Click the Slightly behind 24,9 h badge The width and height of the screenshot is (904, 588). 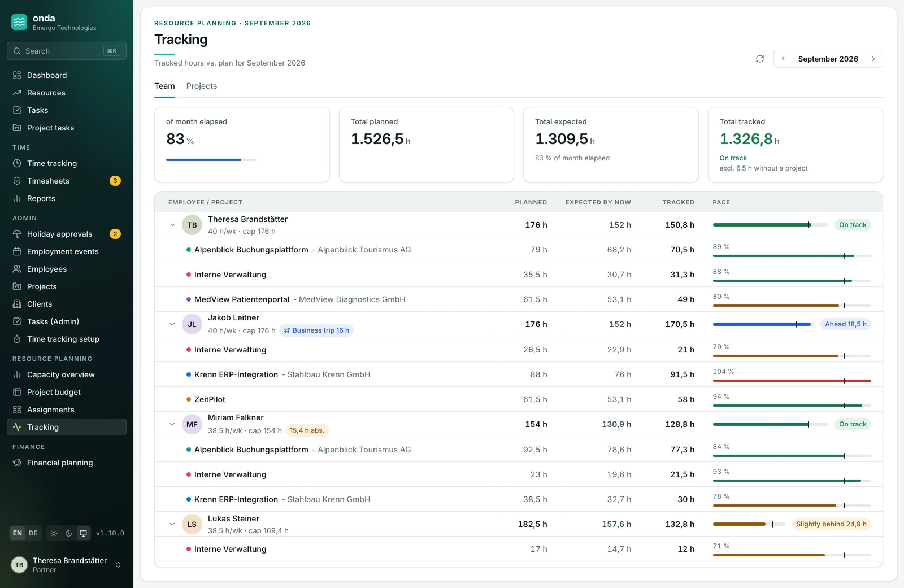(x=831, y=524)
